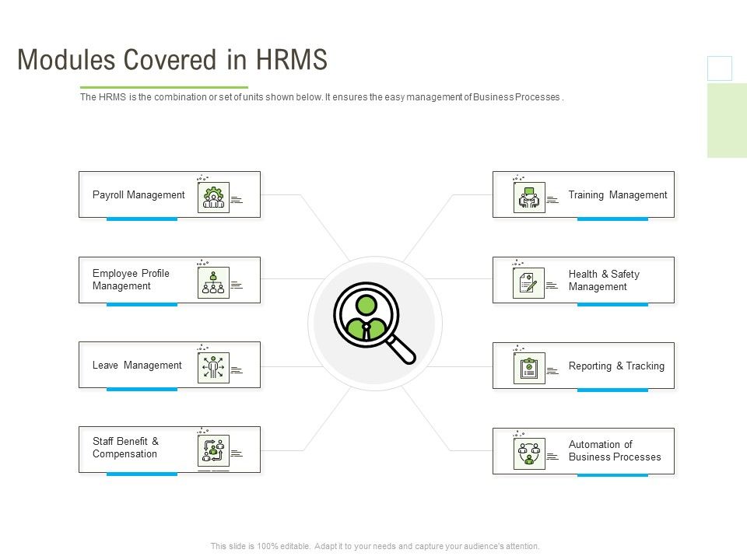Click the '100% editable' footer note
This screenshot has width=747, height=560.
(x=375, y=546)
